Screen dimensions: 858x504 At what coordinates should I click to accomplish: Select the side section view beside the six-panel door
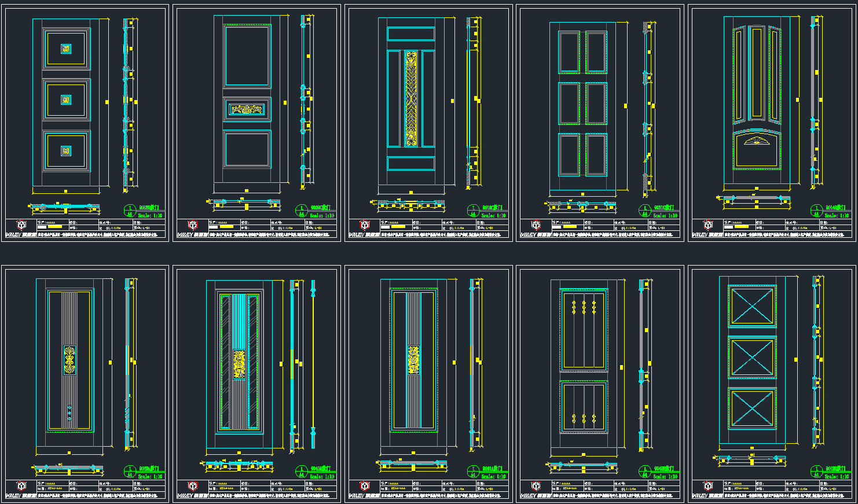646,105
